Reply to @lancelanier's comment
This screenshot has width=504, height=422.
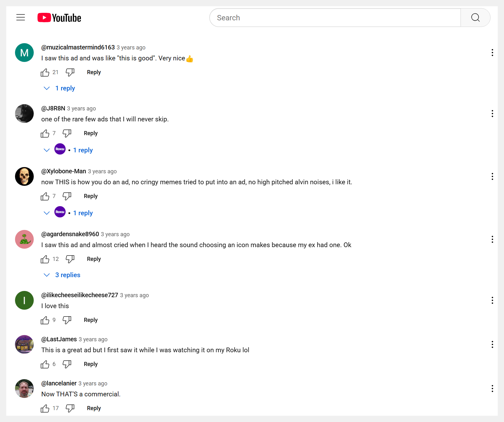point(94,408)
